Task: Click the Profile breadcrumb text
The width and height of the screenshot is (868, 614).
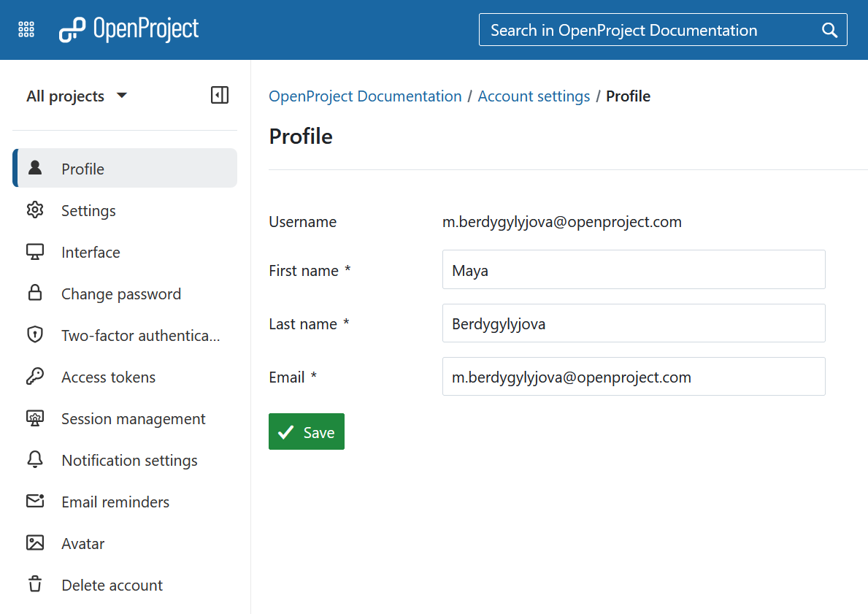Action: tap(629, 96)
